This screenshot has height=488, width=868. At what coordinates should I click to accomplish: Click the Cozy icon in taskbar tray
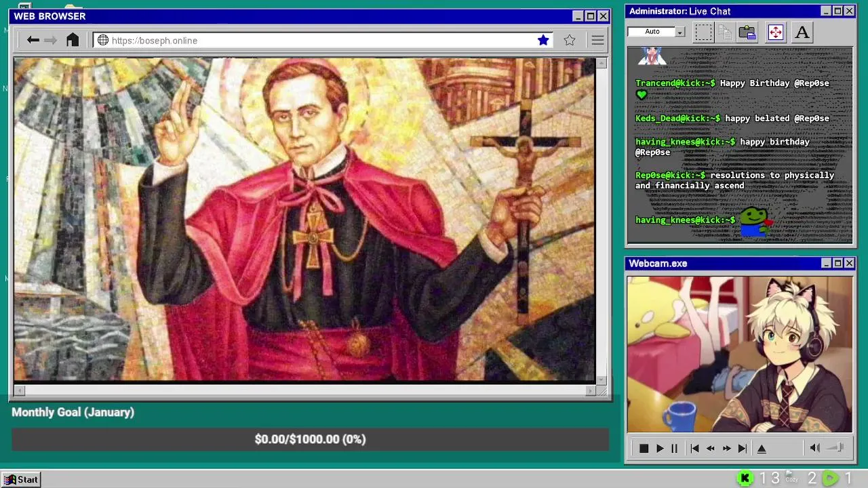tap(791, 476)
